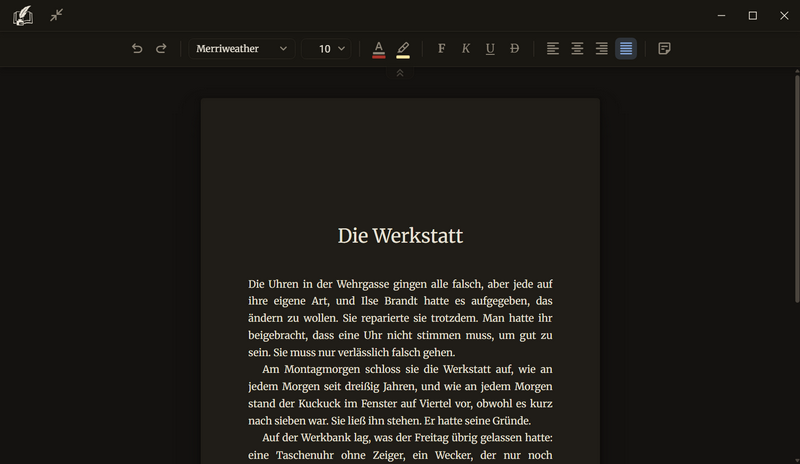
Task: Place cursor in paragraph starting "Die Uhren in der Wehrgasse"
Action: (x=400, y=318)
